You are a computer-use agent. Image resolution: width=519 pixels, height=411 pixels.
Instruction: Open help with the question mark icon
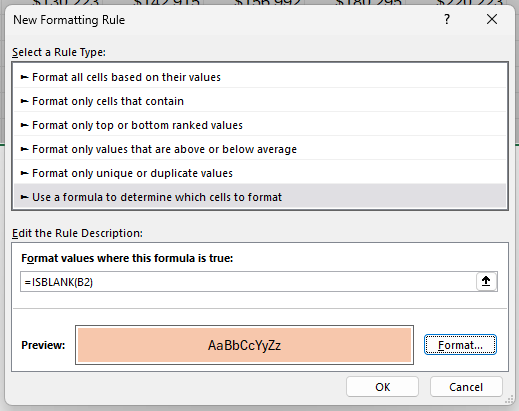pos(447,19)
